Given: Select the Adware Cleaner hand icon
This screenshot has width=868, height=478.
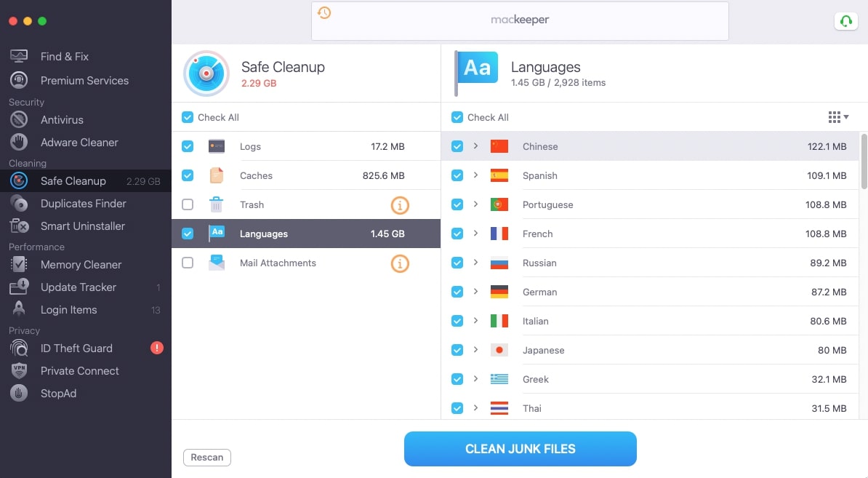Looking at the screenshot, I should coord(19,143).
